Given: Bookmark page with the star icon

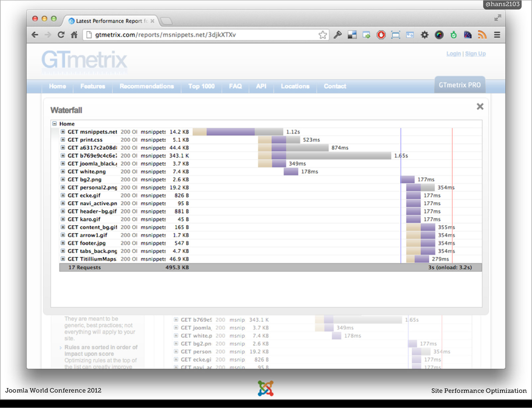Looking at the screenshot, I should (x=323, y=35).
